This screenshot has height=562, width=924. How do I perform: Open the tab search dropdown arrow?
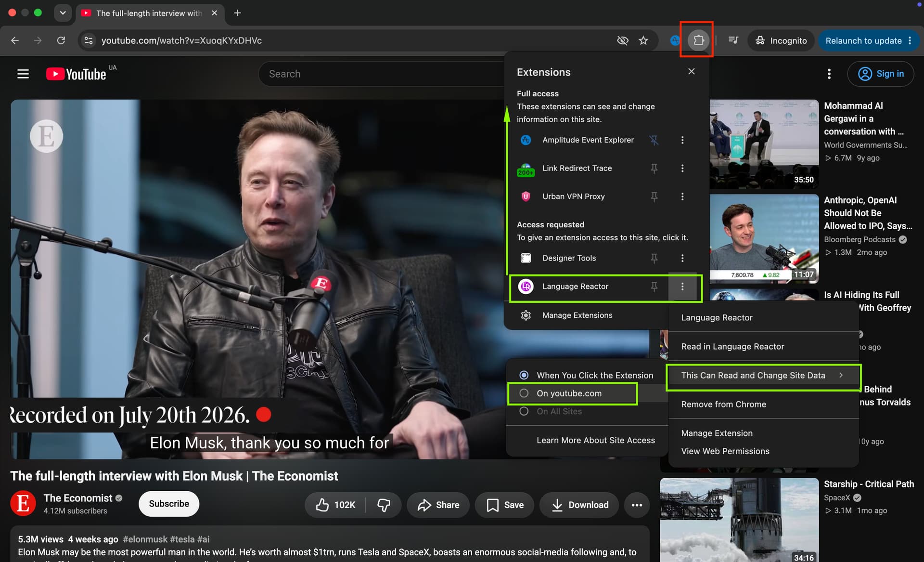63,13
